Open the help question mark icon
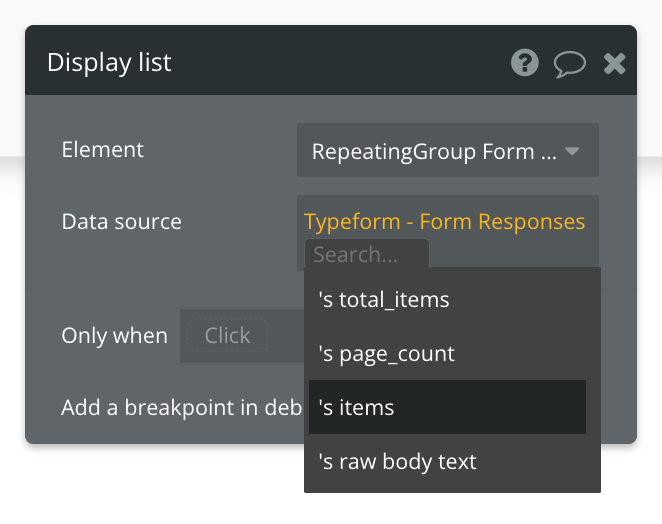The height and width of the screenshot is (524, 662). (525, 63)
